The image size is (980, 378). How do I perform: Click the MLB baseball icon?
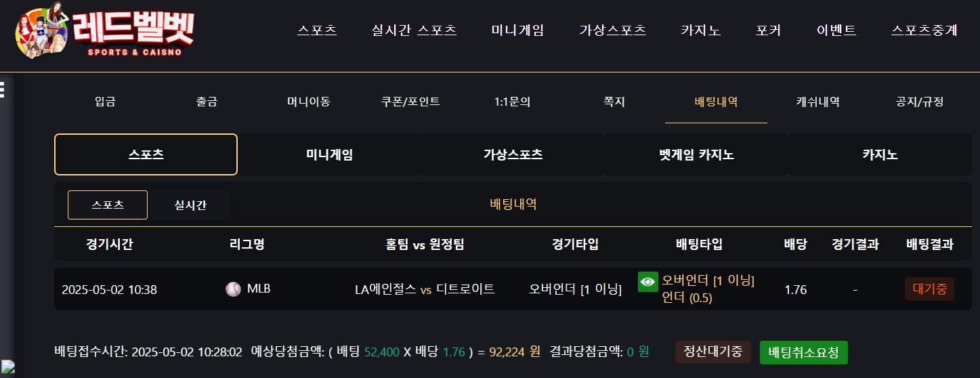[233, 289]
